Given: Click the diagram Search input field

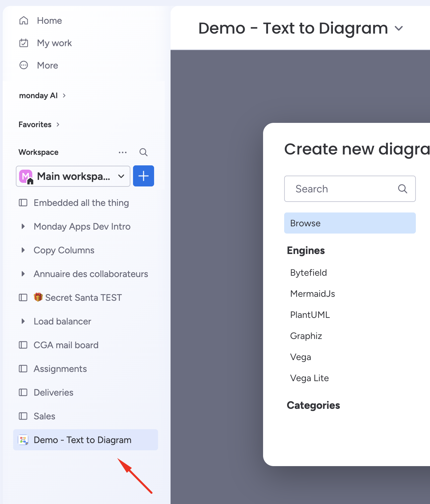Looking at the screenshot, I should (350, 189).
